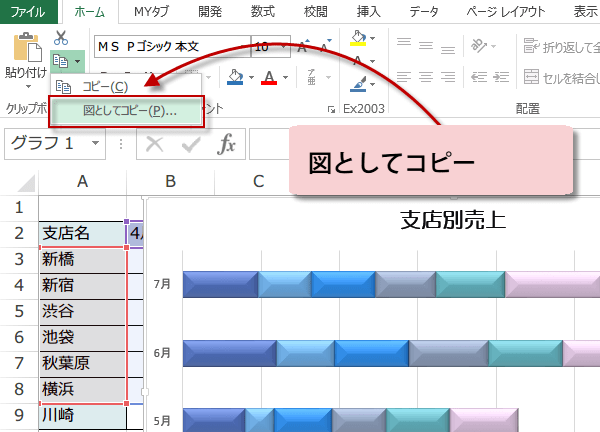Click the enter checkmark icon in the formula bar

[191, 144]
